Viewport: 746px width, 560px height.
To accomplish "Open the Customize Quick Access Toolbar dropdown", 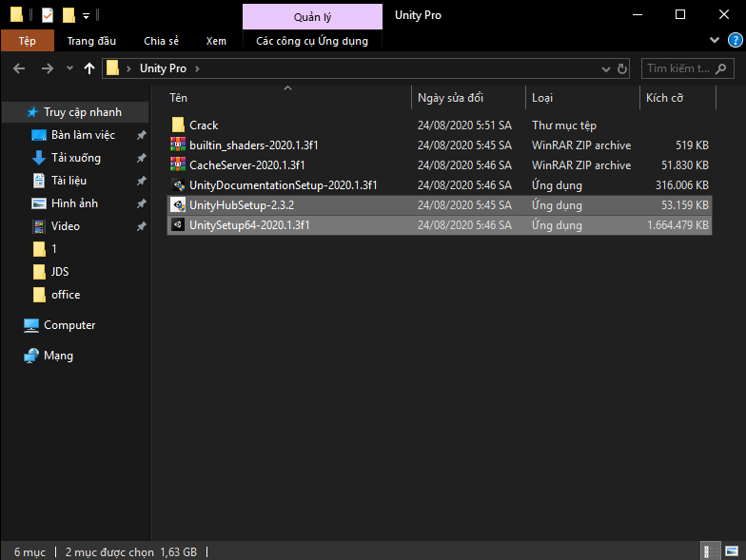I will 87,15.
